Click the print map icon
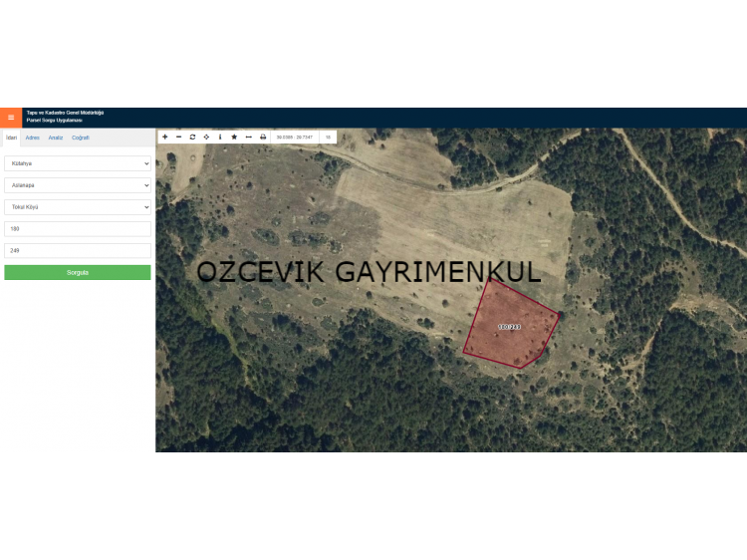This screenshot has height=560, width=747. tap(263, 137)
